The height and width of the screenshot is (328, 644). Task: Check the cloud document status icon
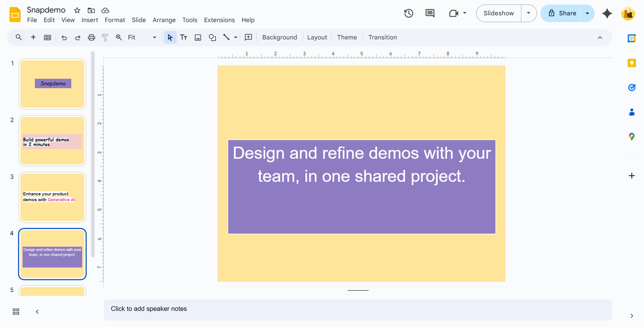click(x=105, y=10)
